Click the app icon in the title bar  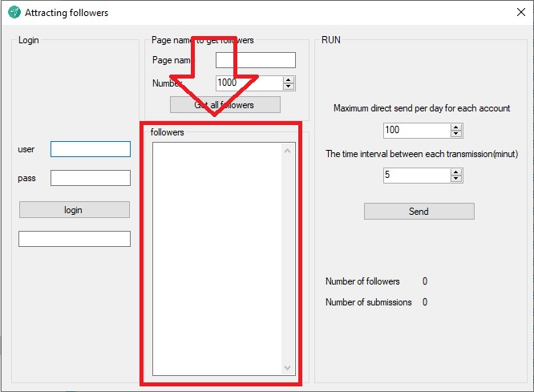14,13
